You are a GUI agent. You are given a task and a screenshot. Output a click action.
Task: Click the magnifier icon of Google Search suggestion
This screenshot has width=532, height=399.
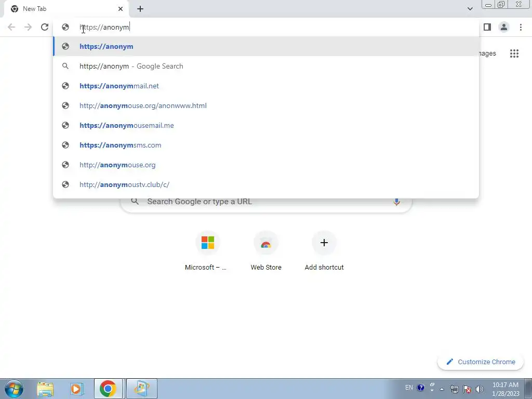(65, 66)
